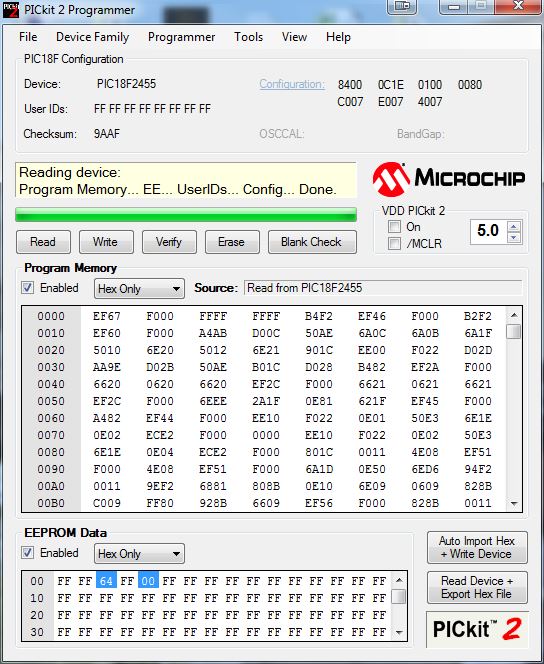Increase VDD voltage with up arrow

click(x=514, y=227)
